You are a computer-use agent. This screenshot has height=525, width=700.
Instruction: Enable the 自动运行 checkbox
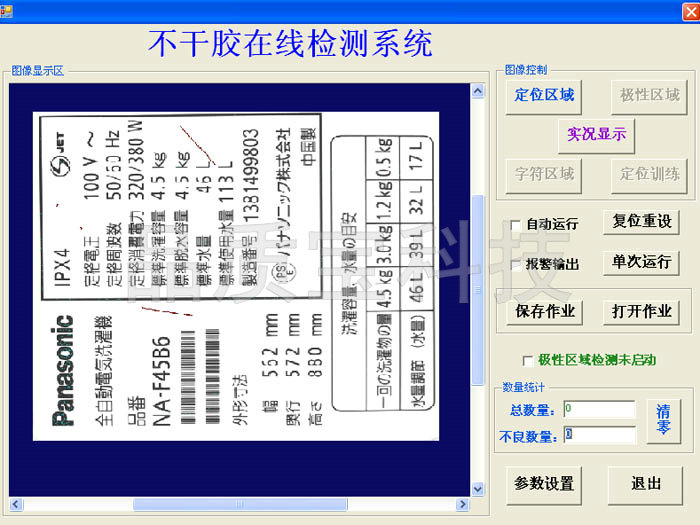tap(516, 225)
